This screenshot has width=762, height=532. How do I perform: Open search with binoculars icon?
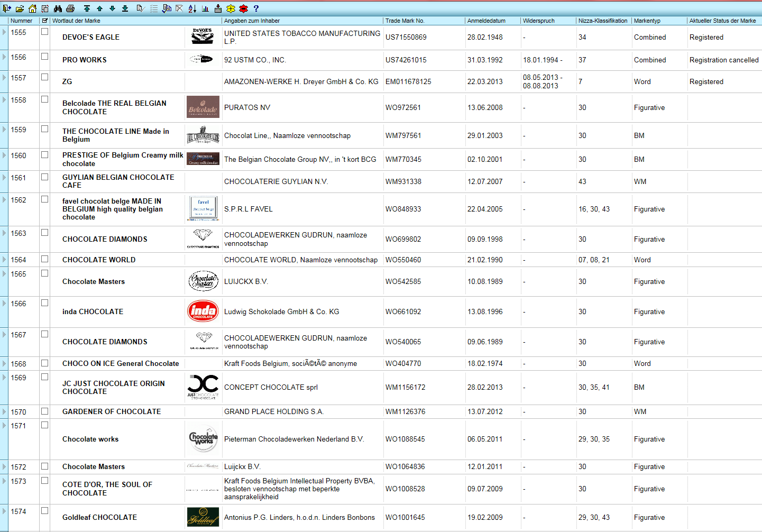58,8
